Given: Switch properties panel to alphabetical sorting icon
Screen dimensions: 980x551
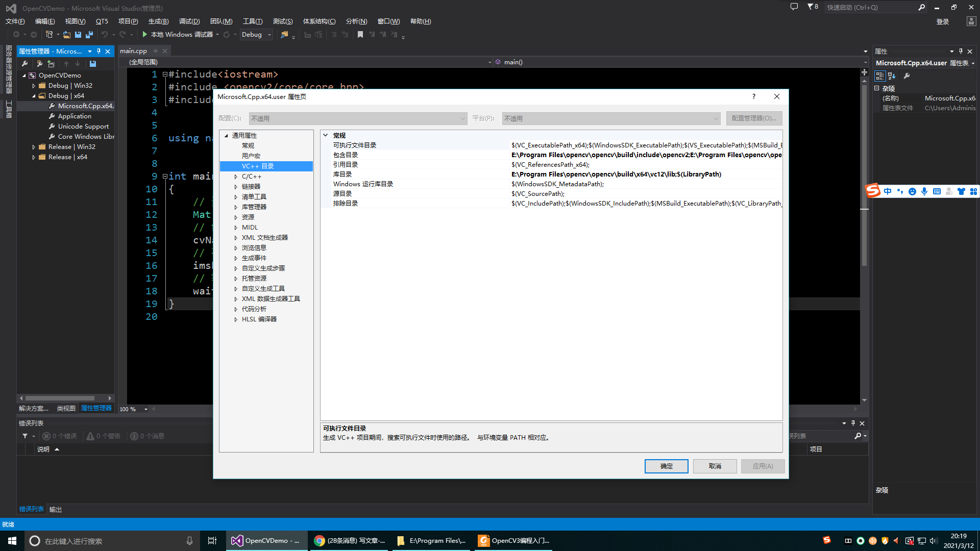Looking at the screenshot, I should pos(891,76).
